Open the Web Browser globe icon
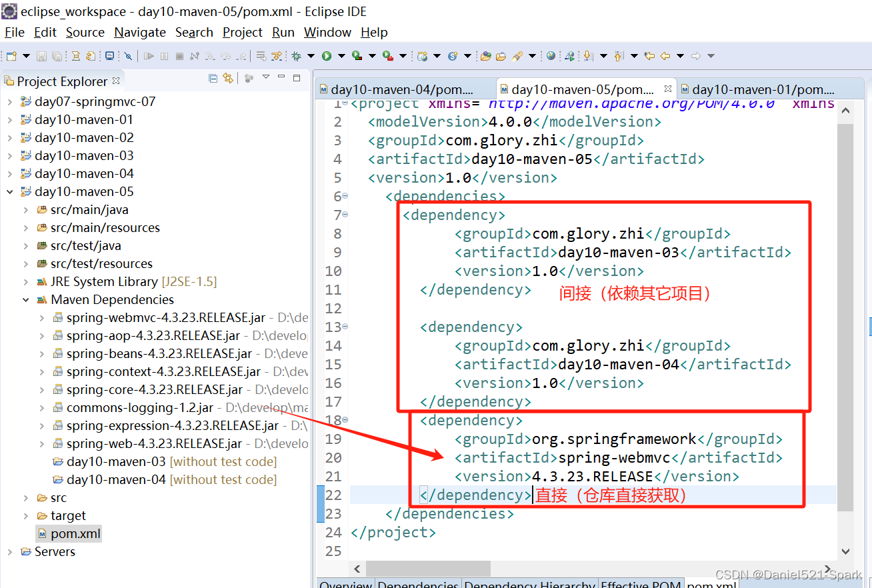This screenshot has width=872, height=588. point(551,56)
